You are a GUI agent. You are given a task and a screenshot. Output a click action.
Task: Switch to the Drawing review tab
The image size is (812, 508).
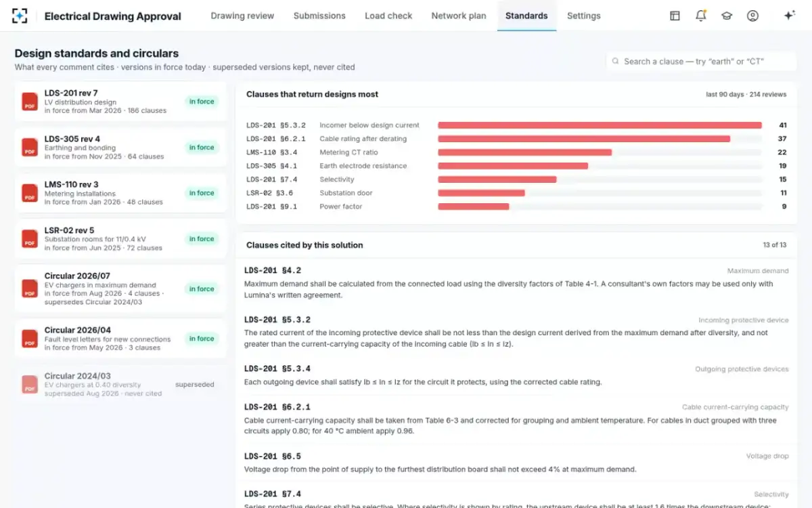click(242, 16)
